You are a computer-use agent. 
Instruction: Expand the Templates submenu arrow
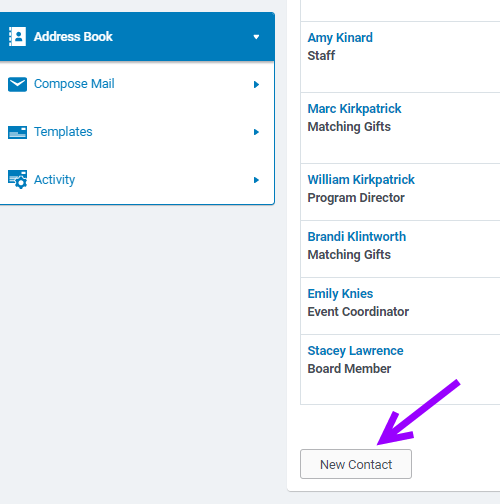pyautogui.click(x=256, y=132)
